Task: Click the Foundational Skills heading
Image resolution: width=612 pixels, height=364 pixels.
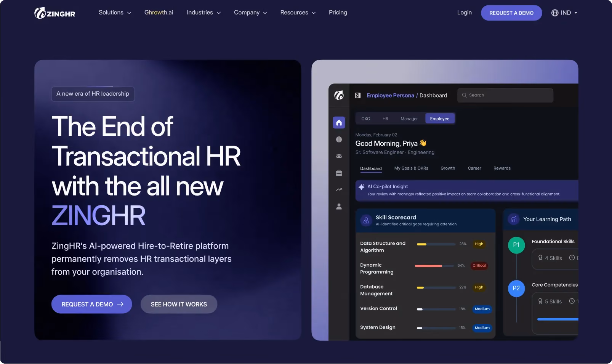Action: (553, 242)
